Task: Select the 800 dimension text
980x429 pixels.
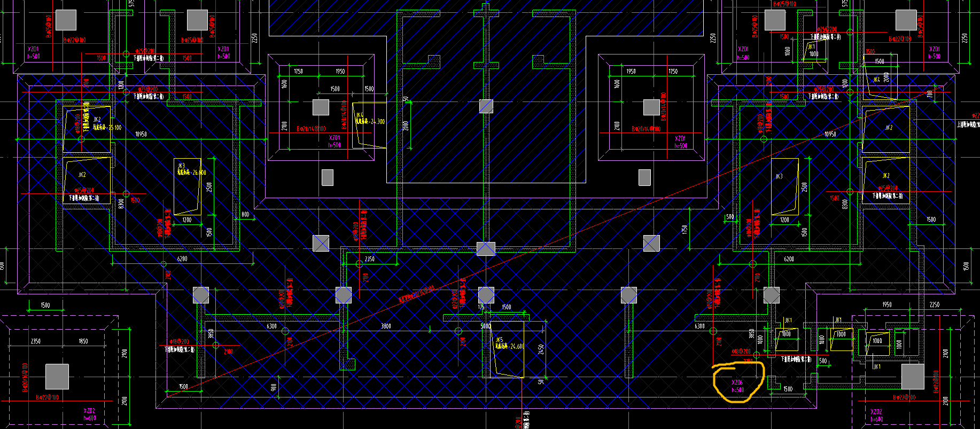Action: tap(245, 214)
